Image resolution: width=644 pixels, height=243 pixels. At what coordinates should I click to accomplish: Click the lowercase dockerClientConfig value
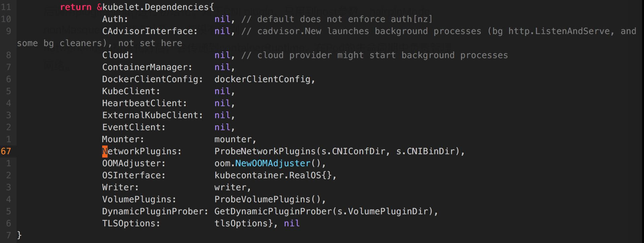tap(262, 79)
